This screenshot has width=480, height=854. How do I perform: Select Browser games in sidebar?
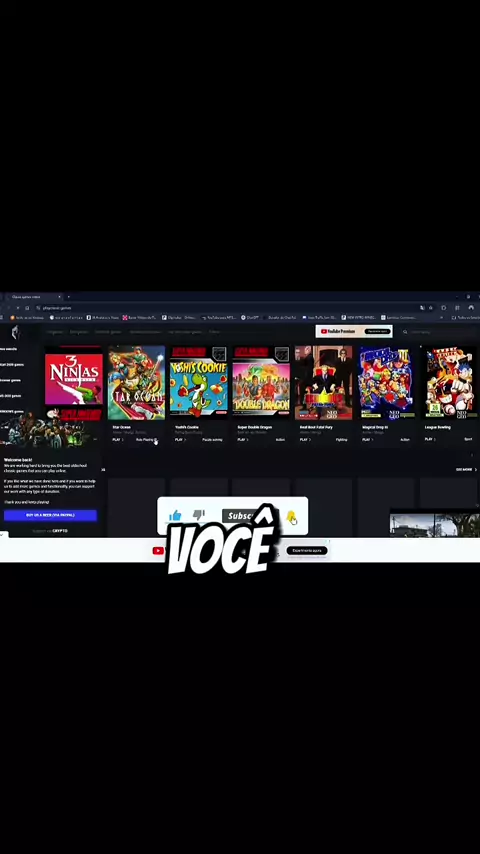point(10,380)
